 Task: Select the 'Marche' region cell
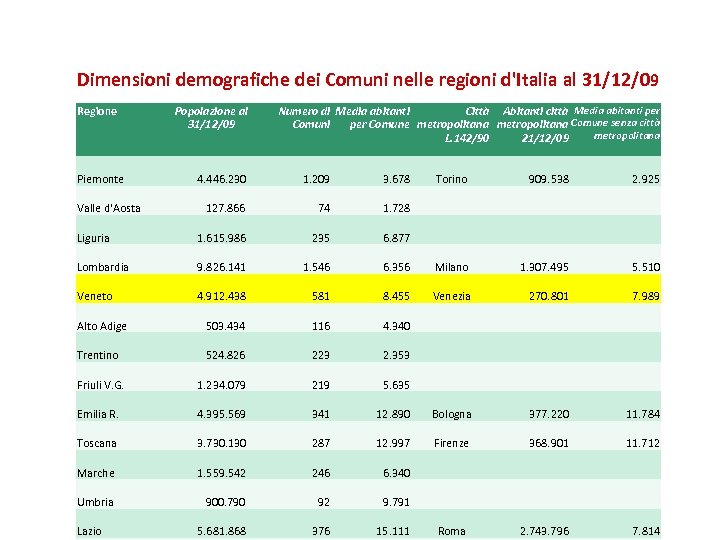tap(96, 473)
